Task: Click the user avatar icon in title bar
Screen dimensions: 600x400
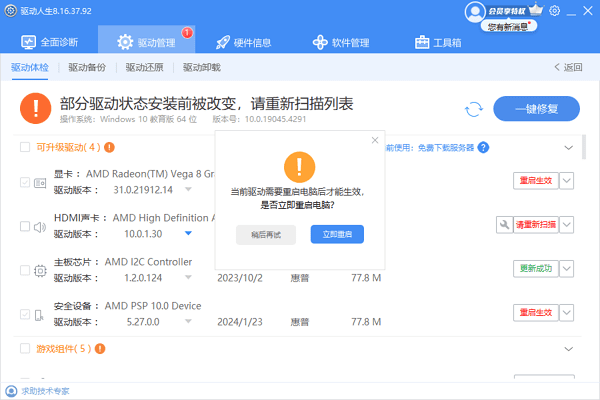Action: [x=475, y=12]
